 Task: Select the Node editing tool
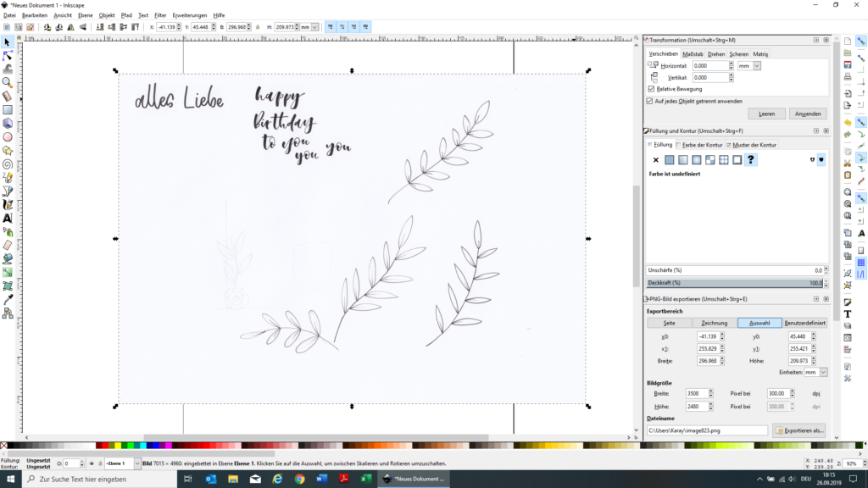coord(8,55)
